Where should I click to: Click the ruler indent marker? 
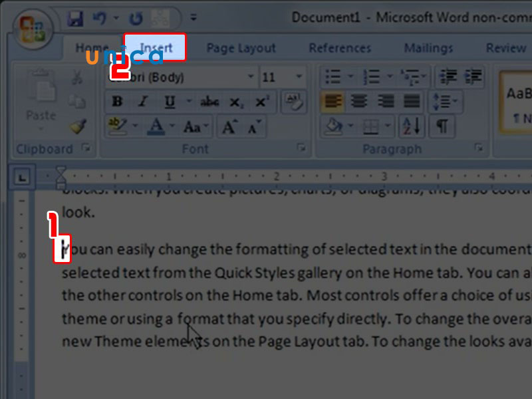pyautogui.click(x=61, y=177)
